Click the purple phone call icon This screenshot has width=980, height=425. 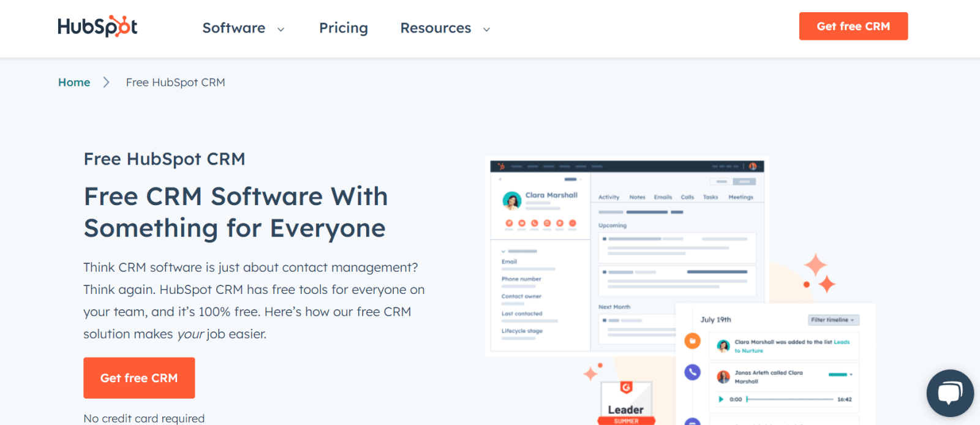[x=692, y=372]
